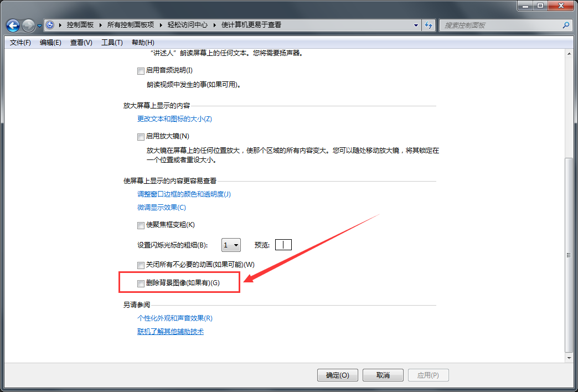578x392 pixels.
Task: Open the 编辑(E) menu
Action: tap(50, 43)
